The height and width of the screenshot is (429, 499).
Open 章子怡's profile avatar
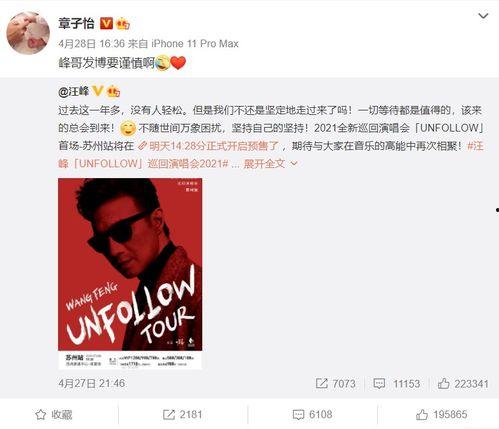coord(28,33)
